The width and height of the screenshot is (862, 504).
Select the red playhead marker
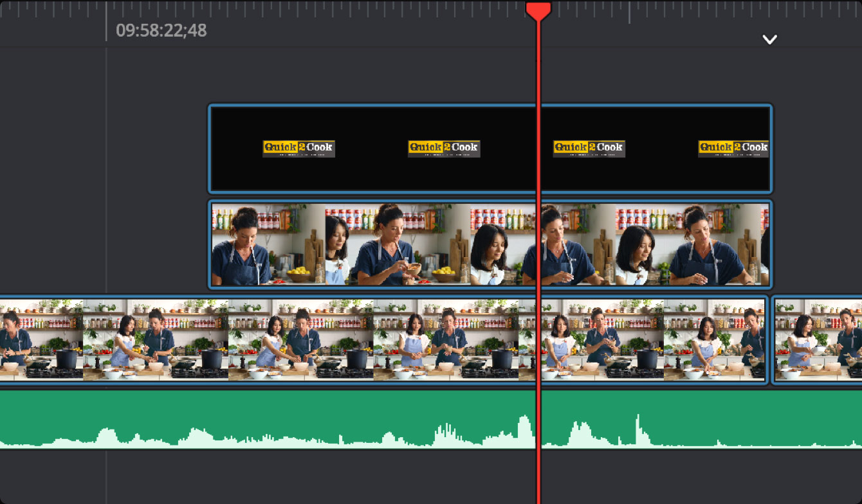pyautogui.click(x=540, y=10)
